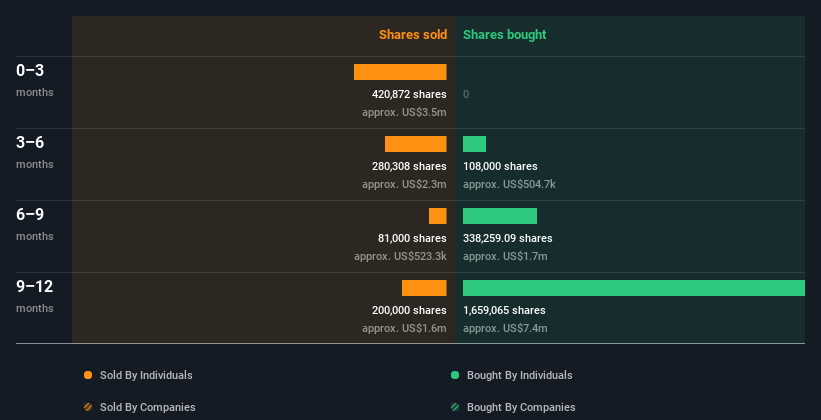Click the 0–3 months row label
The image size is (821, 420).
click(x=35, y=80)
